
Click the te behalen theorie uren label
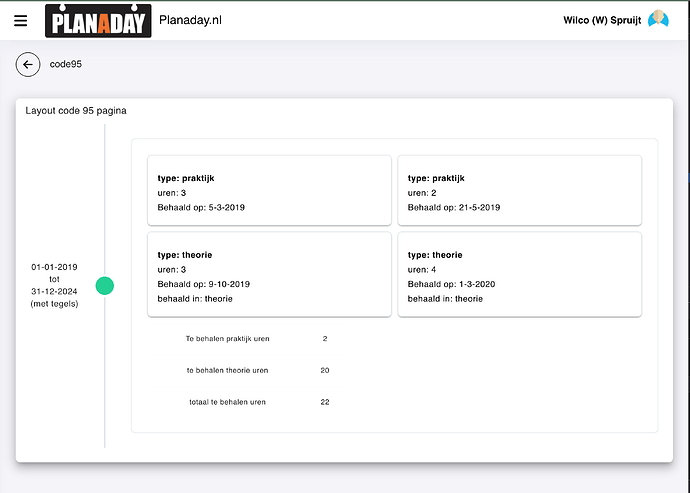(227, 370)
